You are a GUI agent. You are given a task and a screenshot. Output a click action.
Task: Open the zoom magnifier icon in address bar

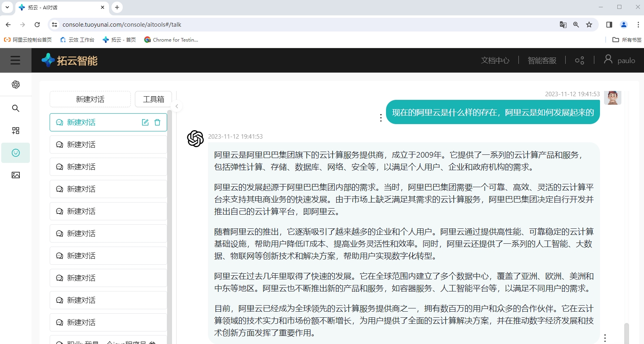click(x=576, y=25)
